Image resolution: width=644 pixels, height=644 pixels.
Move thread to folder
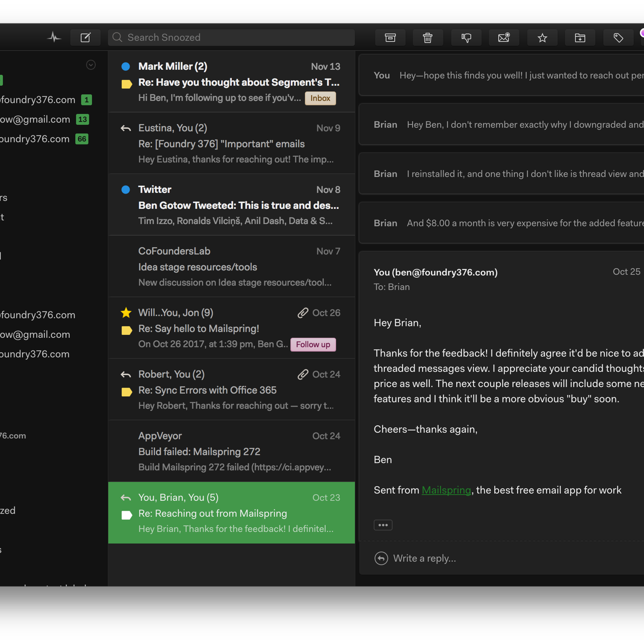tap(580, 38)
